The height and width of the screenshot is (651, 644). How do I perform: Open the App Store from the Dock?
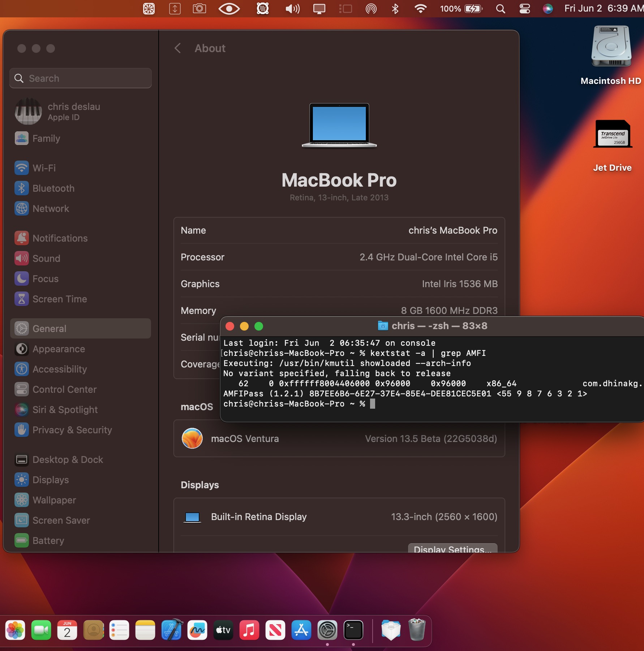tap(301, 630)
